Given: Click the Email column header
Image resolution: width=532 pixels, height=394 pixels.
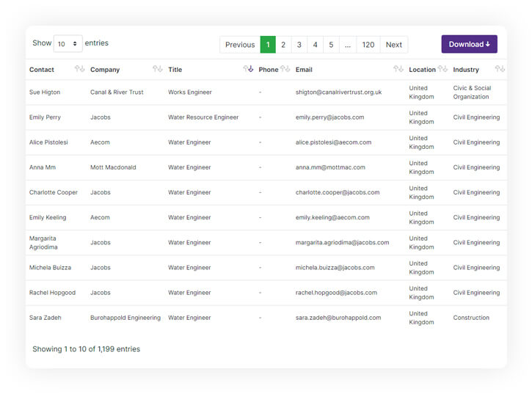Looking at the screenshot, I should (304, 70).
